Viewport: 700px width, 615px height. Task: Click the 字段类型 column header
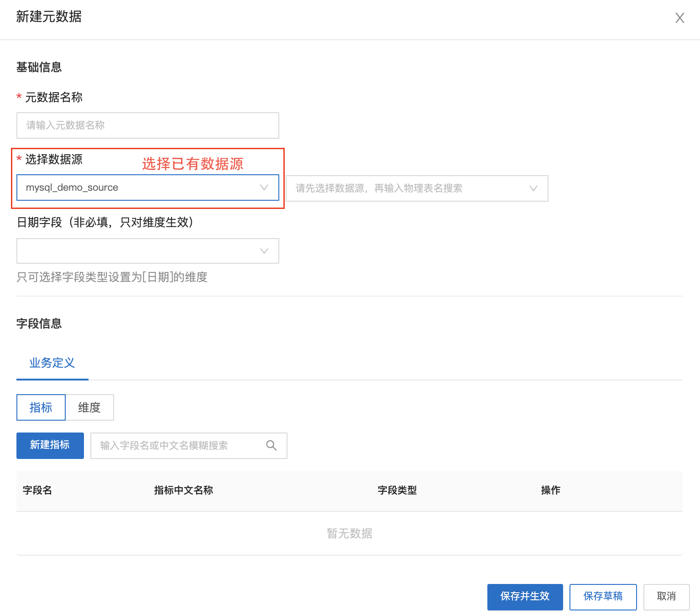click(x=397, y=490)
